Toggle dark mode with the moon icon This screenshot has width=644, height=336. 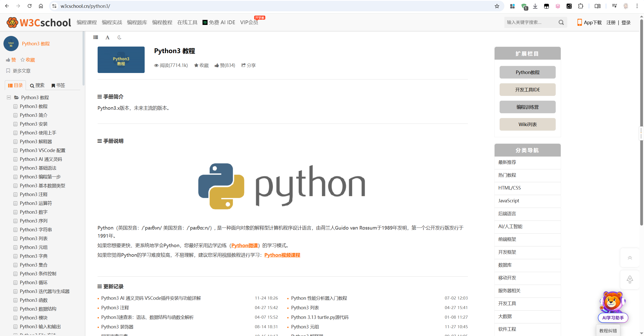pos(119,37)
